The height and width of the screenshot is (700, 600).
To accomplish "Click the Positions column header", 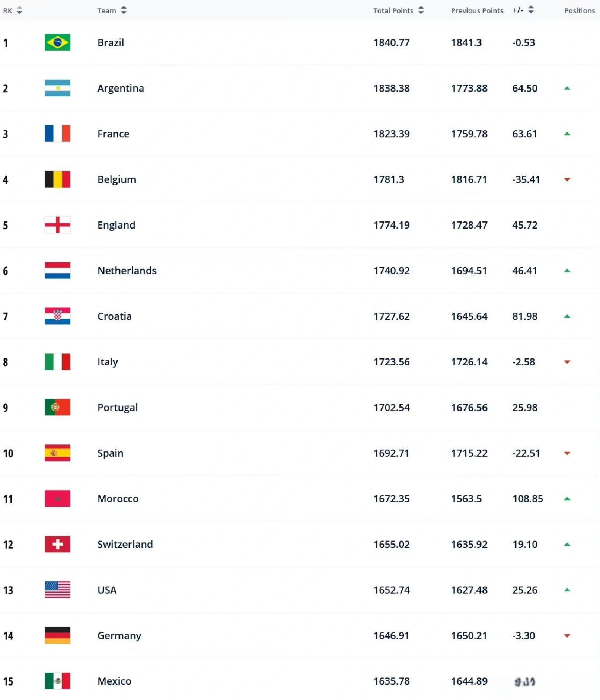I will coord(579,10).
